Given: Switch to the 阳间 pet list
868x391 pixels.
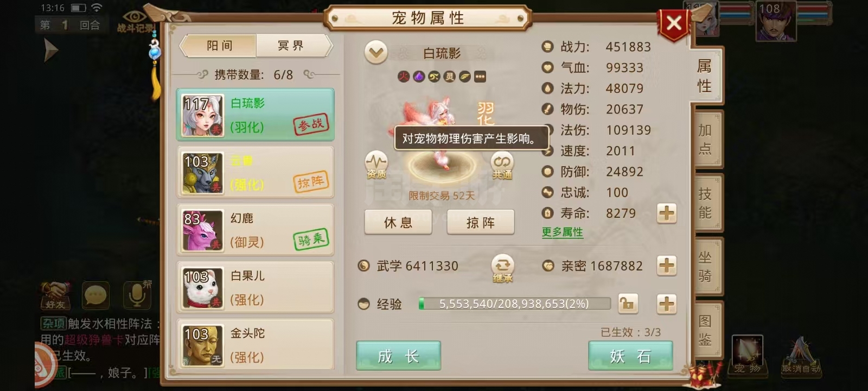Looking at the screenshot, I should click(x=219, y=46).
